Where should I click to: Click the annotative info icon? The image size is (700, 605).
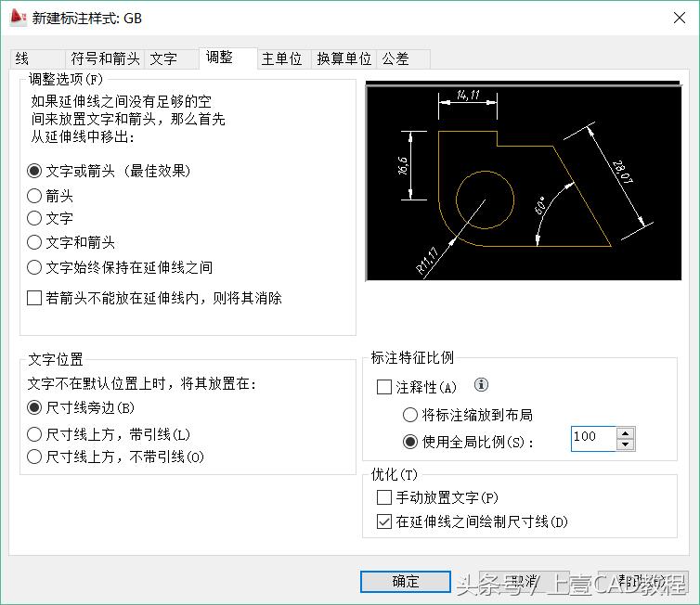pyautogui.click(x=481, y=384)
